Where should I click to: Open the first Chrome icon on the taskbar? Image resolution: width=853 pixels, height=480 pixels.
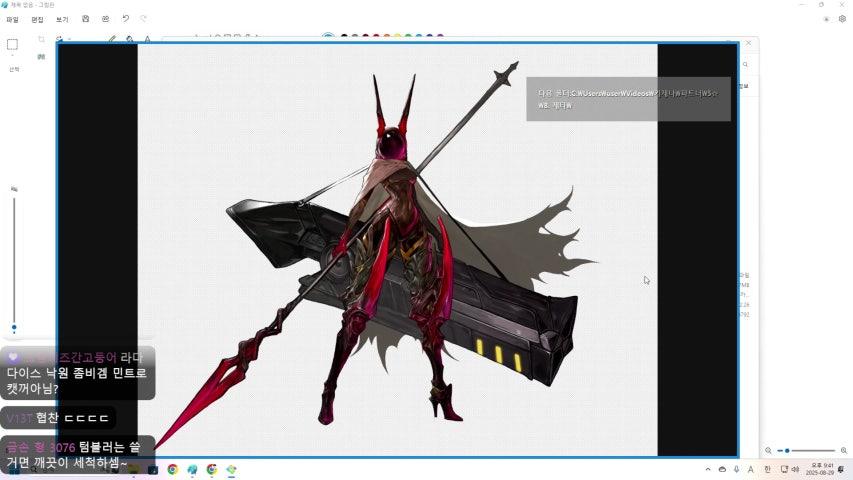click(172, 469)
